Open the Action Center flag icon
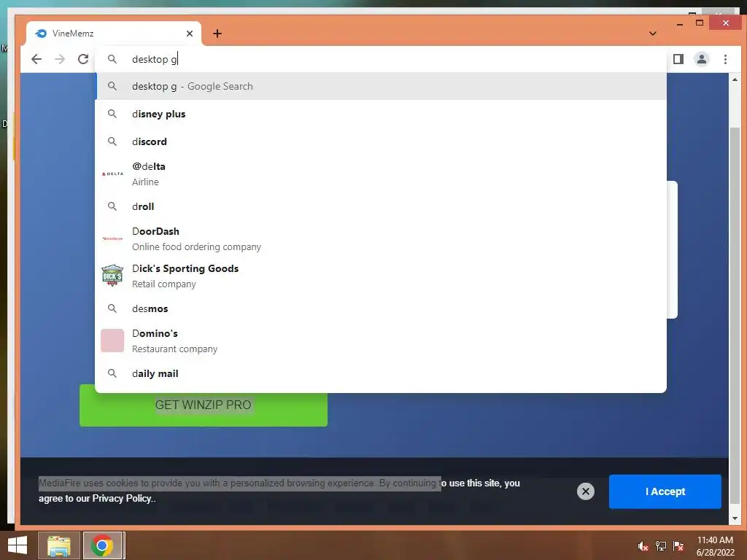The image size is (747, 560). click(x=678, y=546)
